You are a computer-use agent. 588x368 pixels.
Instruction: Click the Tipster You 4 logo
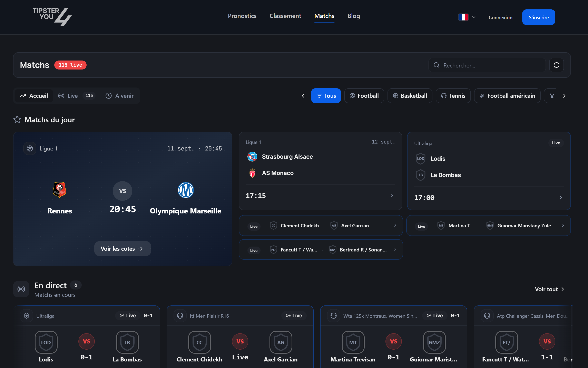click(x=52, y=17)
